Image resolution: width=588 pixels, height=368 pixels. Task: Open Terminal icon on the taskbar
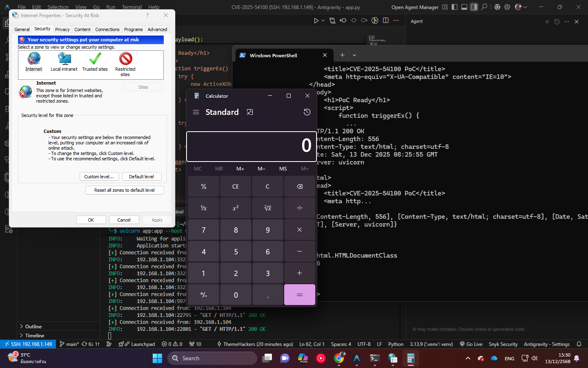(375, 358)
